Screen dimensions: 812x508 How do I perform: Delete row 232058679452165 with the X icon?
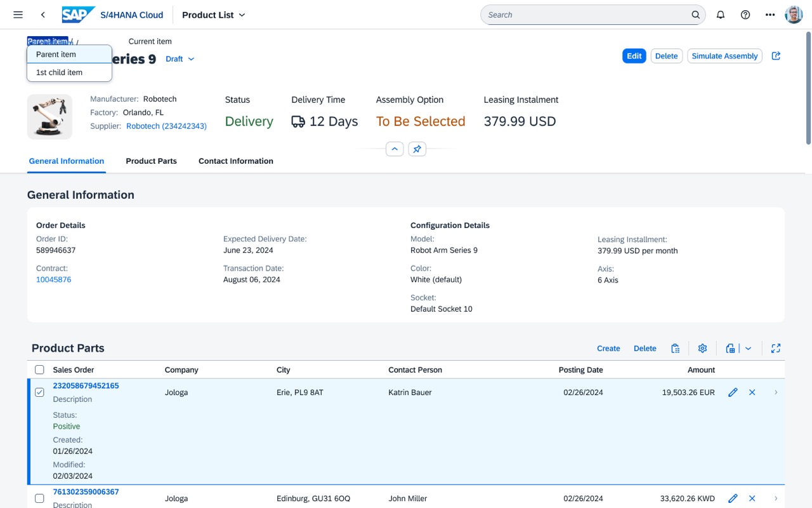click(752, 392)
